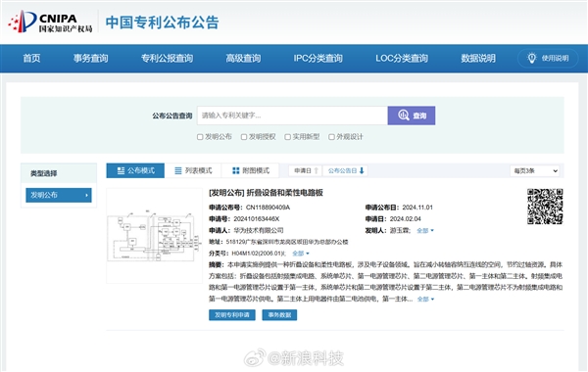Open the 事务查询 menu item

point(90,59)
